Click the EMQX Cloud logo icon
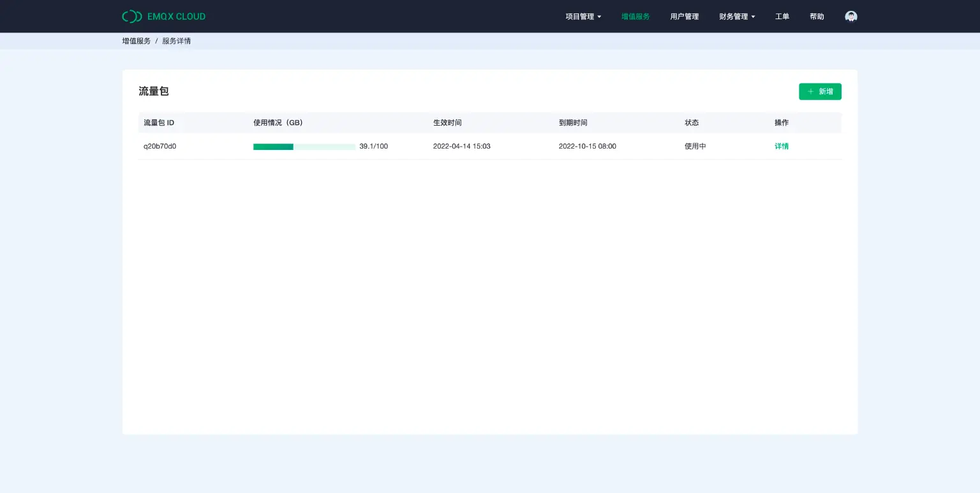This screenshot has height=493, width=980. coord(132,17)
